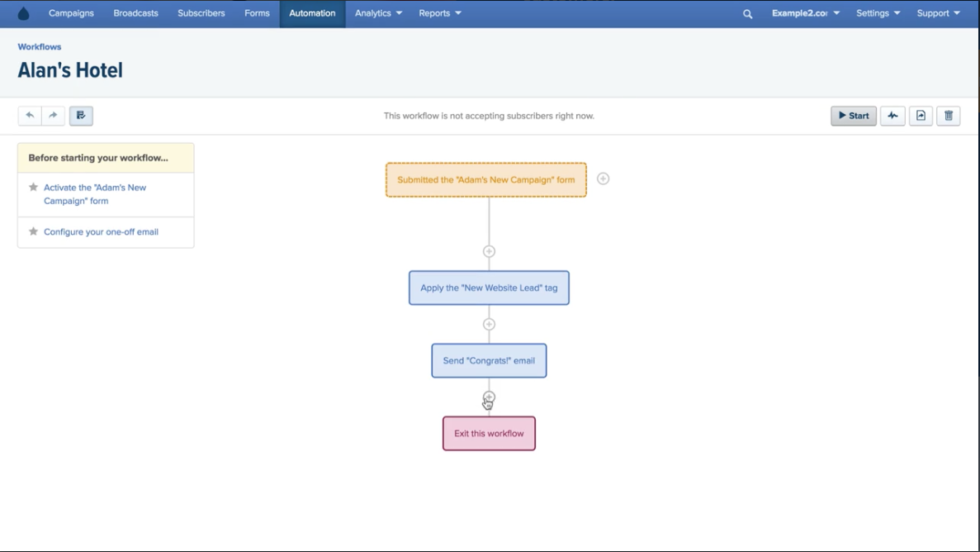Click the Drip water-drop logo icon
The image size is (980, 552).
pyautogui.click(x=24, y=14)
